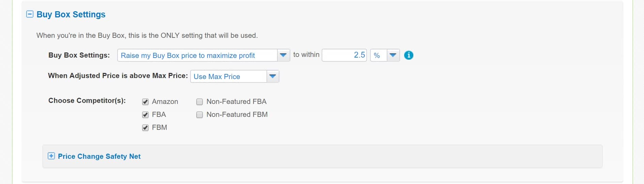The width and height of the screenshot is (644, 184).
Task: Enable the Non-Featured FBM checkbox
Action: point(200,115)
